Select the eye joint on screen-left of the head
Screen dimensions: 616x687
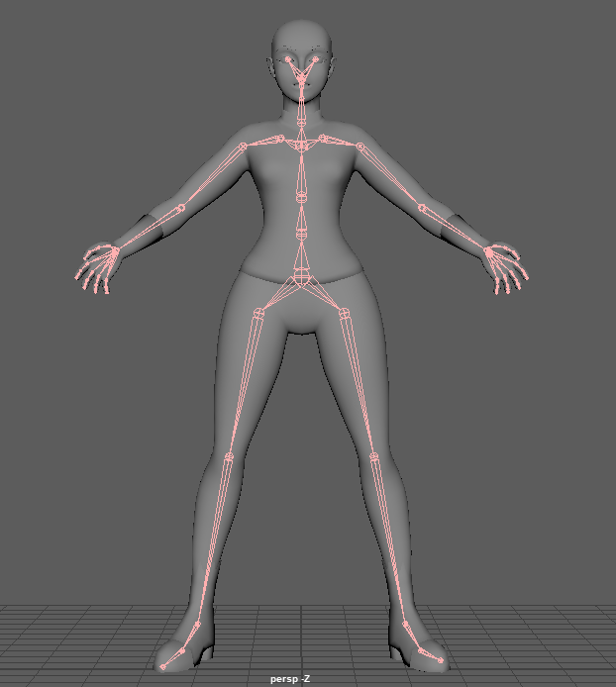[x=289, y=60]
